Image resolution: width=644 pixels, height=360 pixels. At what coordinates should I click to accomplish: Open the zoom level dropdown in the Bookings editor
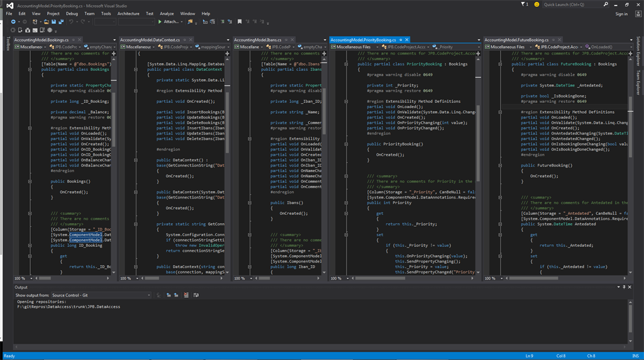[31, 278]
